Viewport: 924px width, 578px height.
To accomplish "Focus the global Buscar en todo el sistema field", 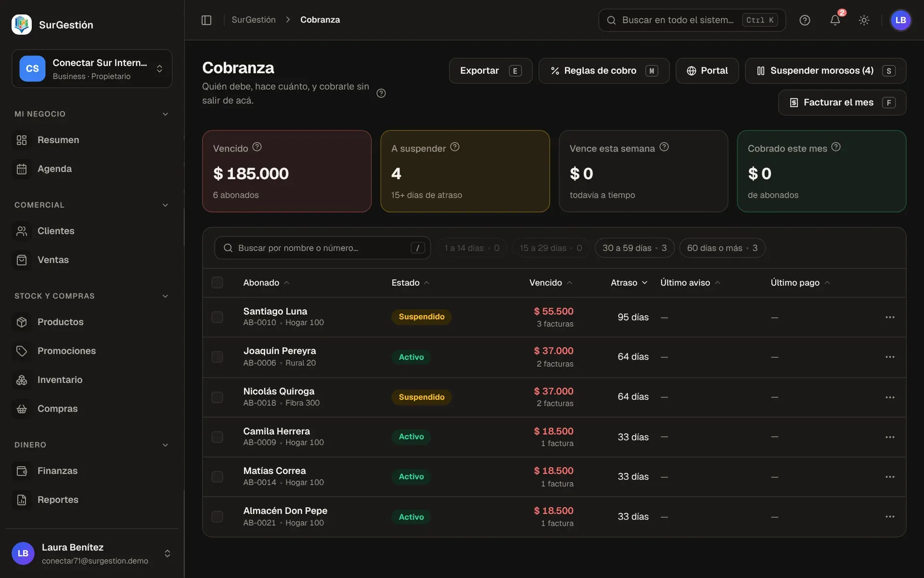I will [692, 20].
